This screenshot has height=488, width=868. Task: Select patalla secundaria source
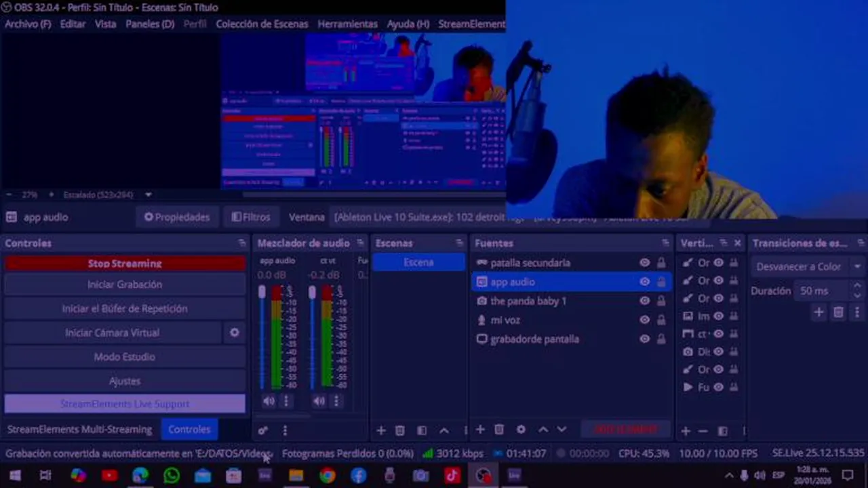(530, 263)
